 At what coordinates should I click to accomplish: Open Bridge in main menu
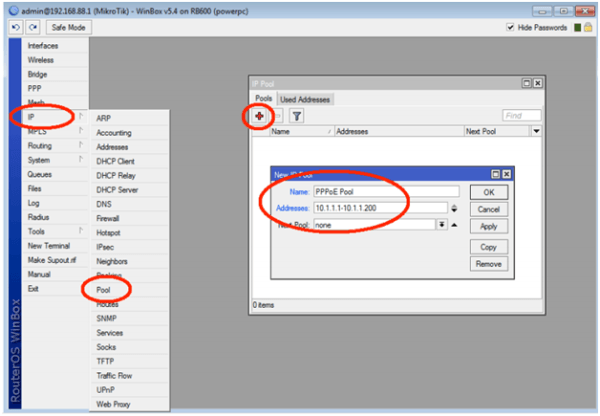pyautogui.click(x=55, y=74)
